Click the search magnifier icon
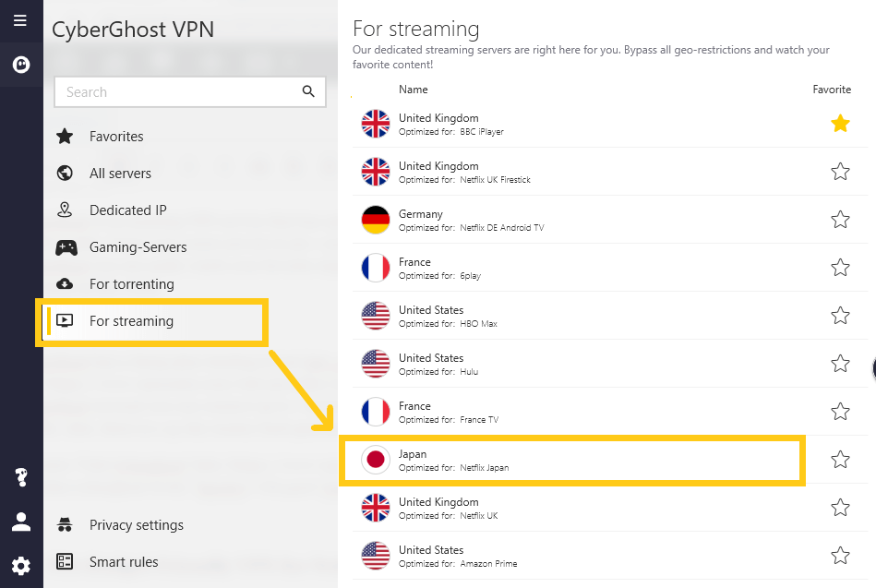Screen dimensions: 876x588 [308, 91]
